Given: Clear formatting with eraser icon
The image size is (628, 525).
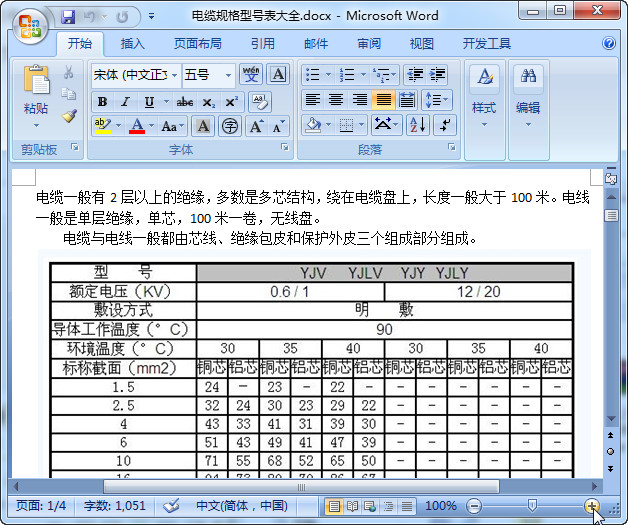Looking at the screenshot, I should coord(260,102).
